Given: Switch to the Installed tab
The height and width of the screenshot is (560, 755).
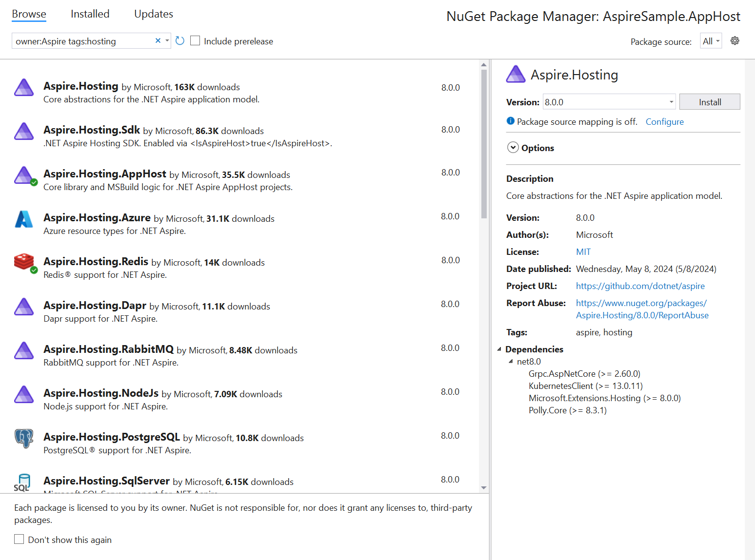Looking at the screenshot, I should click(x=90, y=14).
